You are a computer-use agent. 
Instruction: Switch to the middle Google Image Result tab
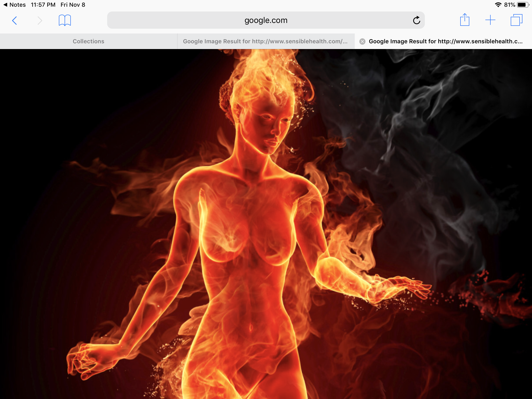pyautogui.click(x=265, y=41)
